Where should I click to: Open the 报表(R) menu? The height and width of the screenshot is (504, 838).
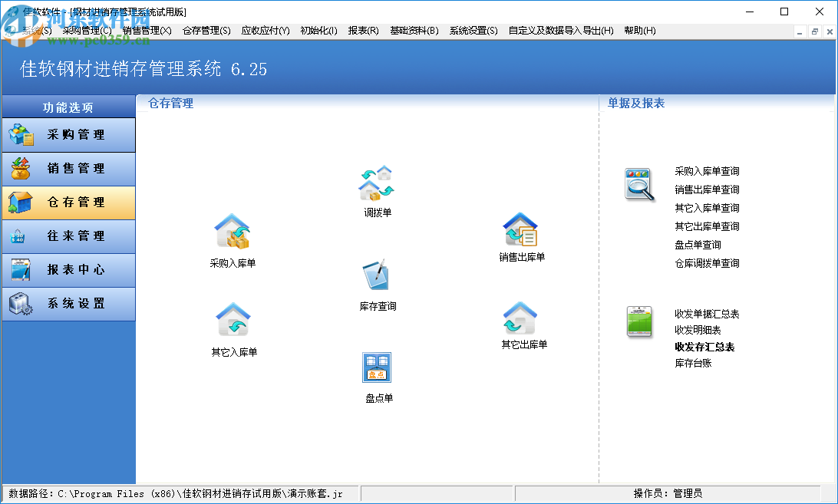point(364,31)
